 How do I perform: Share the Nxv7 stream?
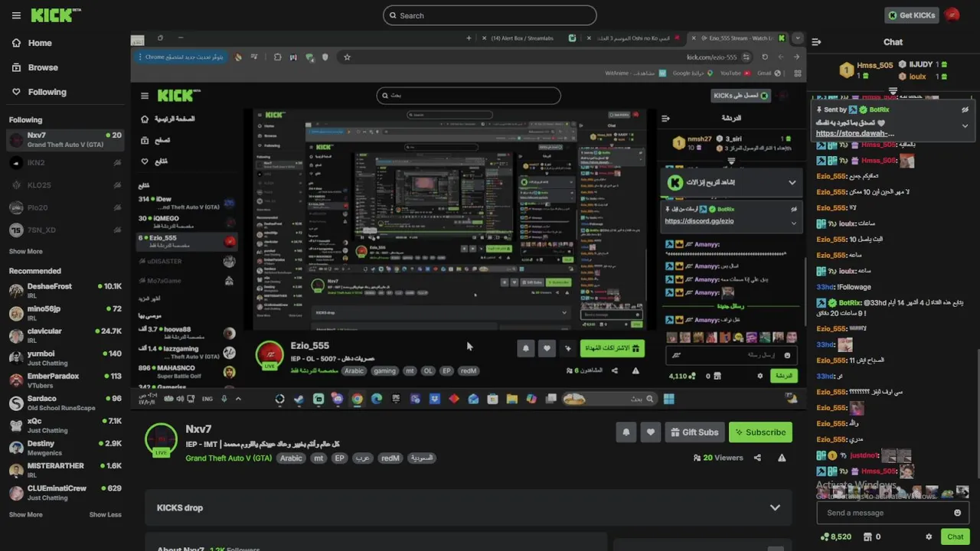[x=757, y=458]
